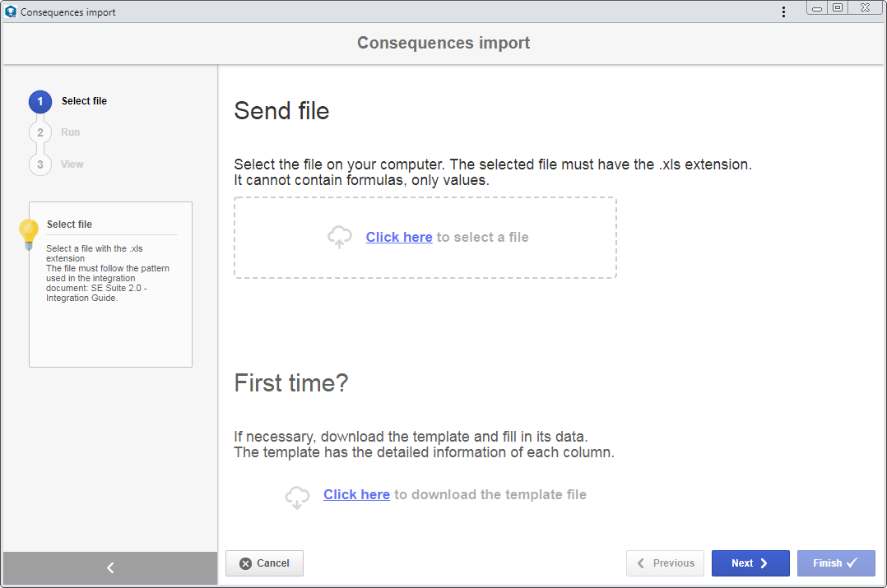Image resolution: width=887 pixels, height=588 pixels.
Task: Select step 3 View circle
Action: click(40, 164)
